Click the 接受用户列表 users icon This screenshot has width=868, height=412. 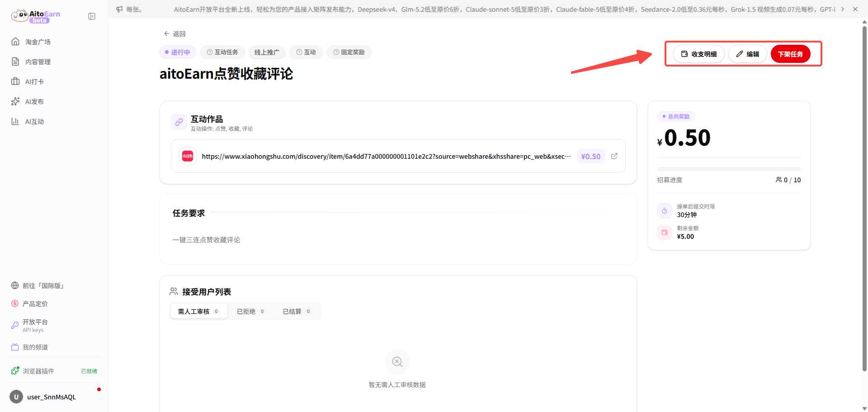pos(174,291)
